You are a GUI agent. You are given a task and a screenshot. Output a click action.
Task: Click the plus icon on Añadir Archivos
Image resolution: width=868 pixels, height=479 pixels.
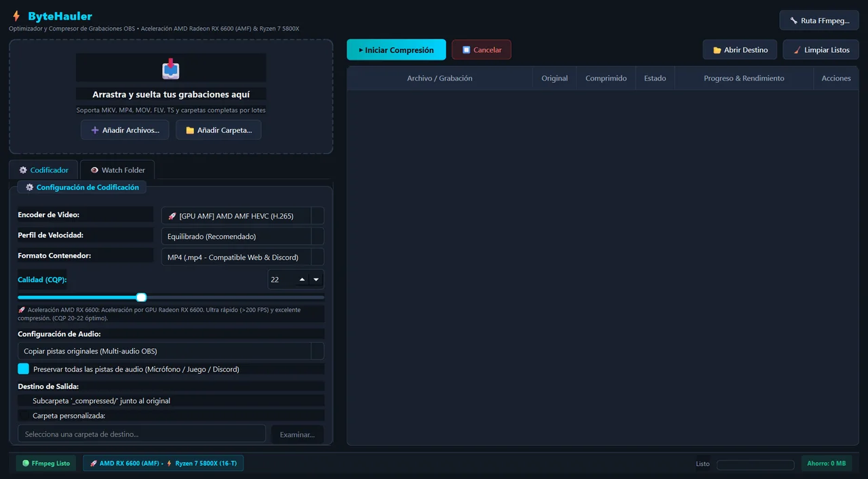95,130
